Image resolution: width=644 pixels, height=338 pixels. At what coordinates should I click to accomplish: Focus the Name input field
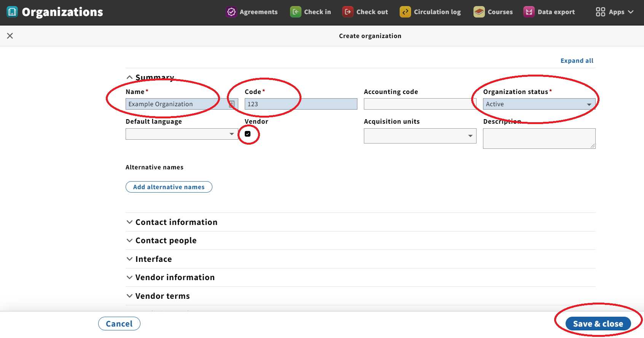click(182, 104)
